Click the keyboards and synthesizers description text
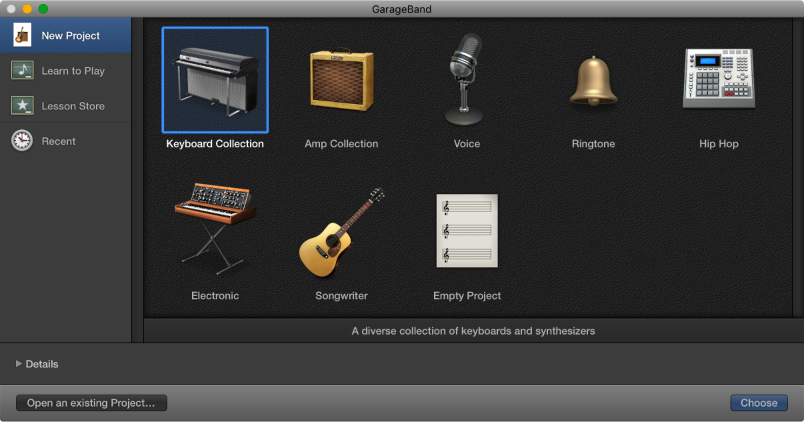The height and width of the screenshot is (422, 806). [473, 331]
